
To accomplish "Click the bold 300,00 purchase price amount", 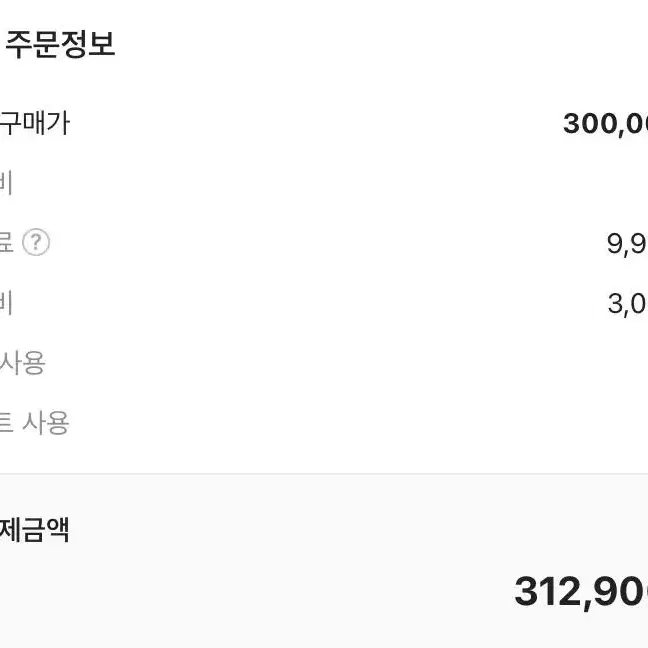I will (x=605, y=124).
